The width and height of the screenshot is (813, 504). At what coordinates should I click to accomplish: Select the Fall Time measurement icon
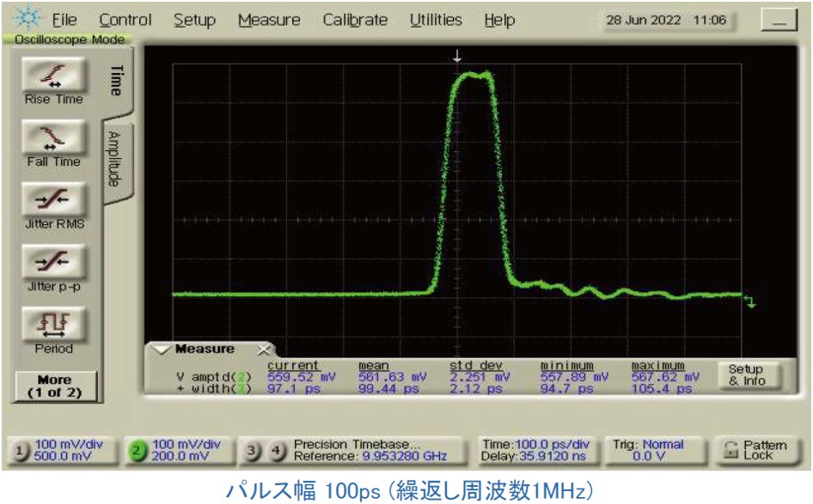pyautogui.click(x=54, y=137)
